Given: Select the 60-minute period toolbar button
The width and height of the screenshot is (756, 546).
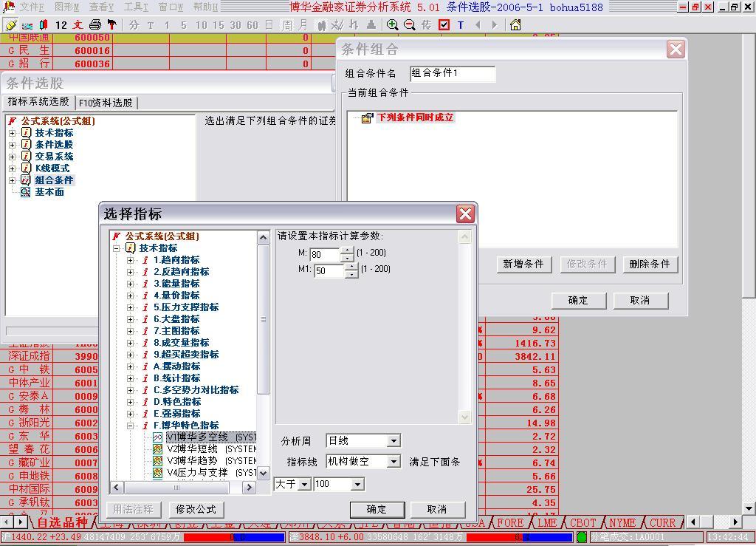Looking at the screenshot, I should point(252,25).
